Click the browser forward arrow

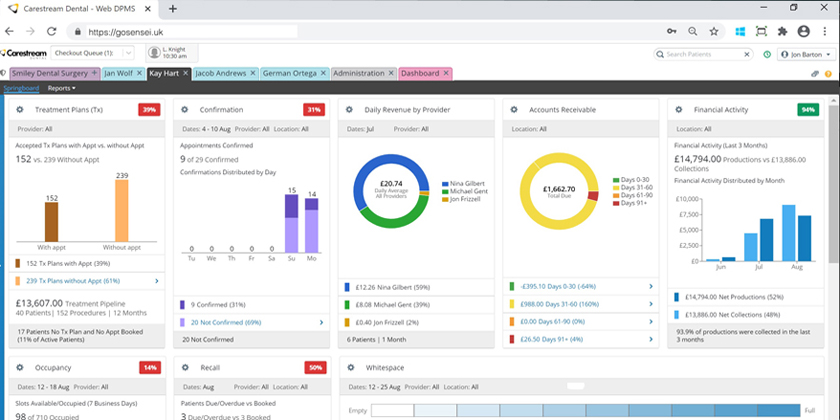(30, 32)
